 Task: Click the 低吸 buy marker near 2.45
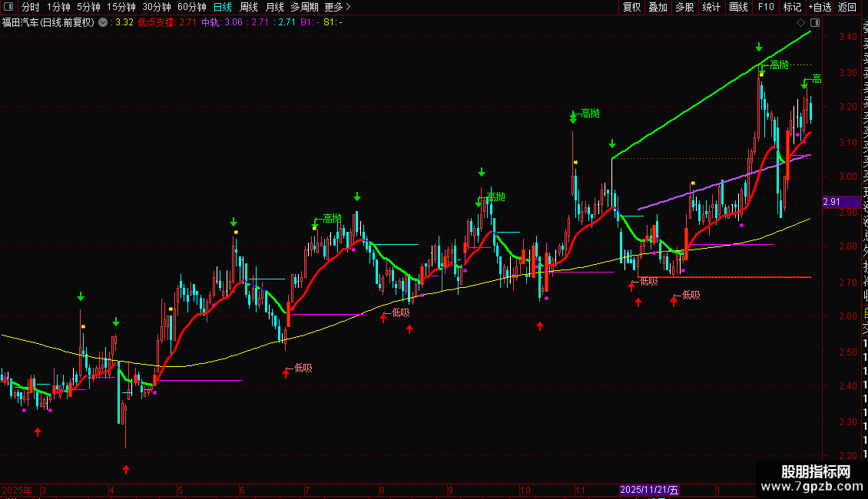click(303, 368)
